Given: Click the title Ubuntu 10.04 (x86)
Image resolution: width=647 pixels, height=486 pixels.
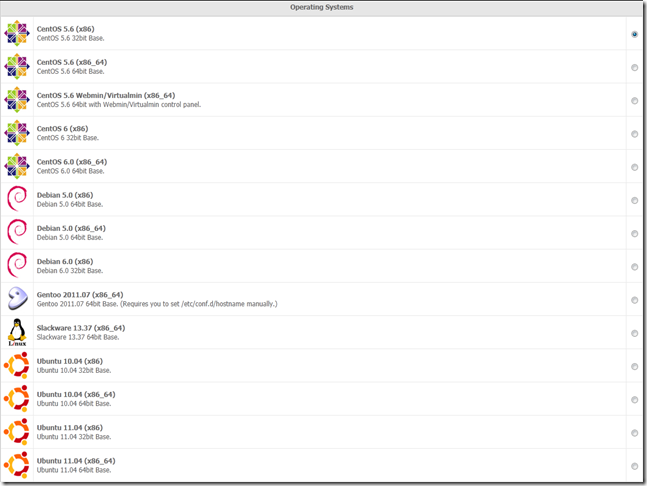Looking at the screenshot, I should point(70,361).
